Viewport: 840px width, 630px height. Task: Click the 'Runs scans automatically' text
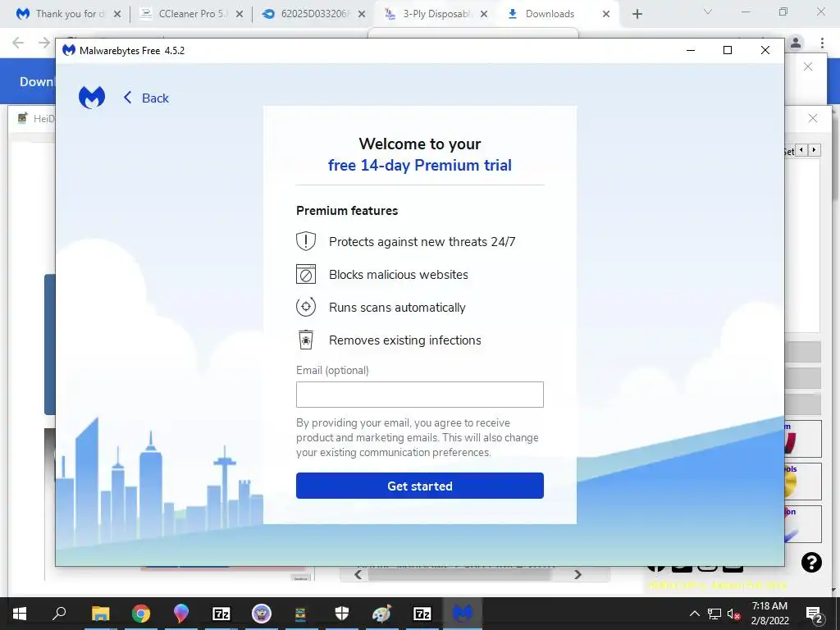tap(398, 308)
